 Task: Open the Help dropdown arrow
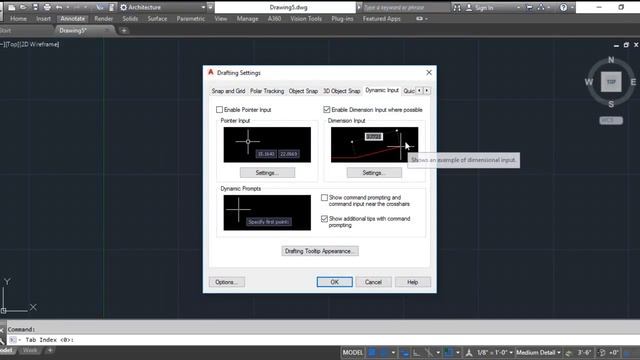point(572,7)
